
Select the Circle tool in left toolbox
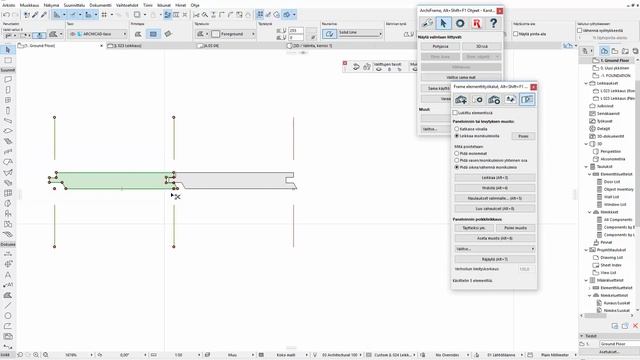tap(8, 316)
